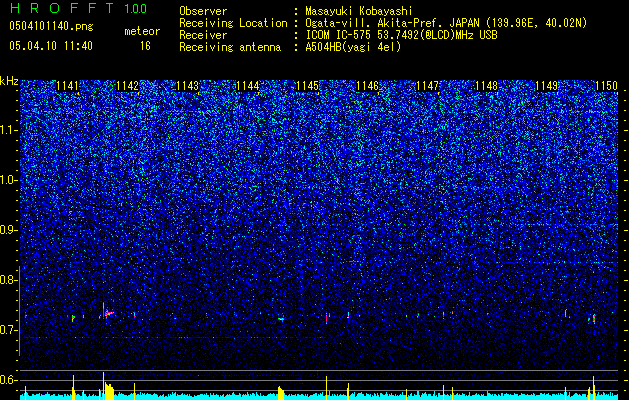Click the 1145 time marker
629x400 pixels.
point(307,86)
